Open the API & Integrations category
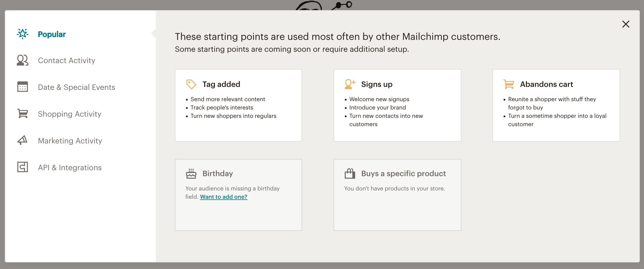Viewport: 644px width, 269px height. tap(70, 168)
